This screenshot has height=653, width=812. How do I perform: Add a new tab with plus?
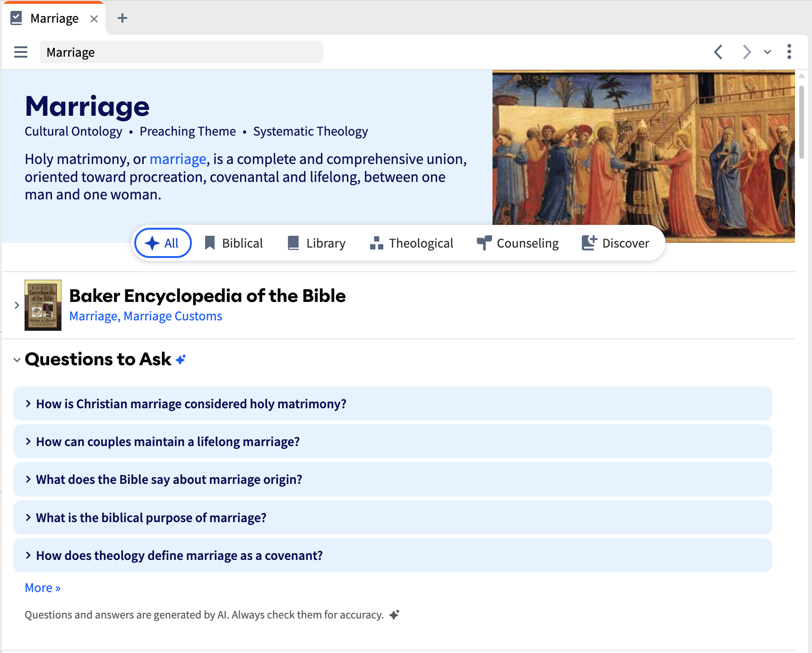click(x=122, y=18)
